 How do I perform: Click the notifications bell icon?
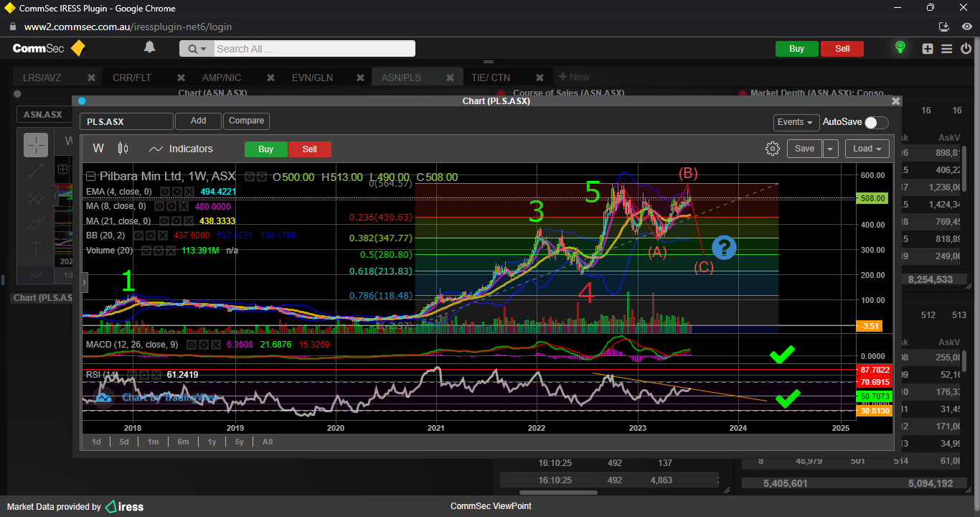[149, 47]
